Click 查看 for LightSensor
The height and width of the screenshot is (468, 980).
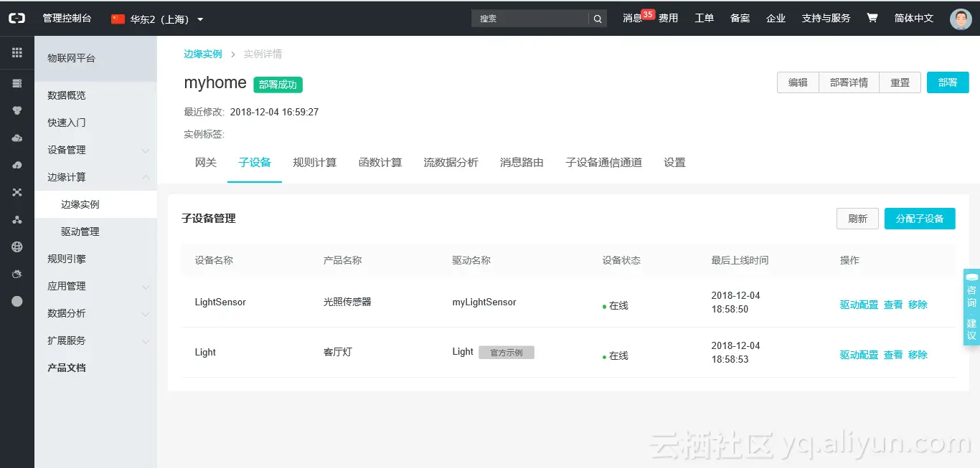[x=893, y=305]
